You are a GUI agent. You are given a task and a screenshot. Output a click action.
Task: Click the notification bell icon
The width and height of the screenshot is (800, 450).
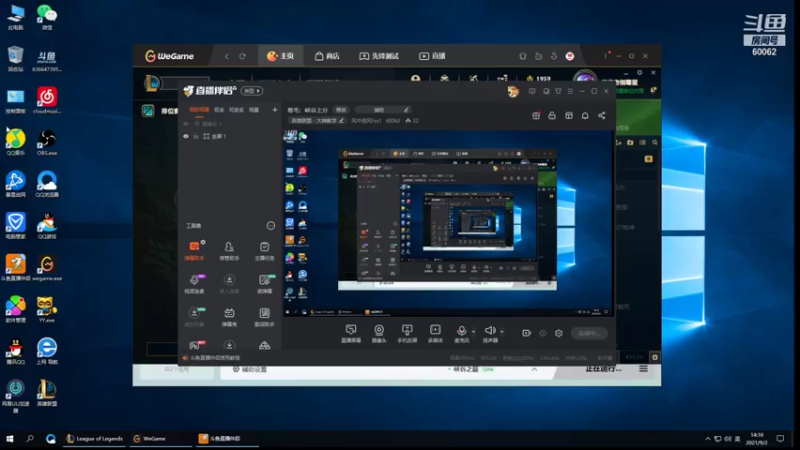coord(585,115)
